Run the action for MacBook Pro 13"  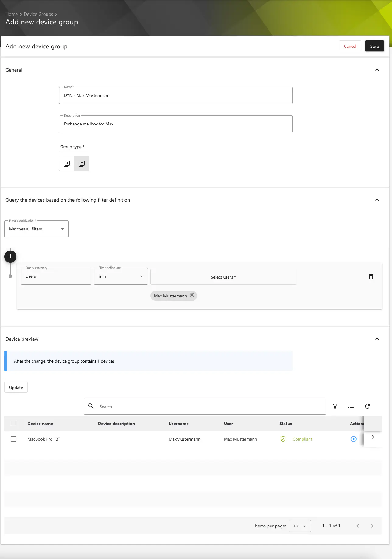click(354, 439)
